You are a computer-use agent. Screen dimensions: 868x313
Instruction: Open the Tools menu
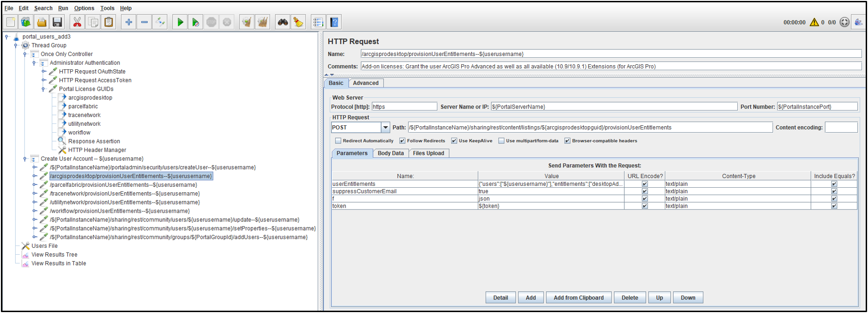[x=107, y=8]
